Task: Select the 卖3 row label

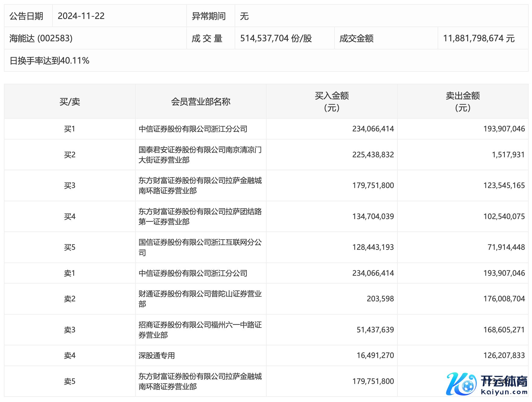Action: [70, 330]
